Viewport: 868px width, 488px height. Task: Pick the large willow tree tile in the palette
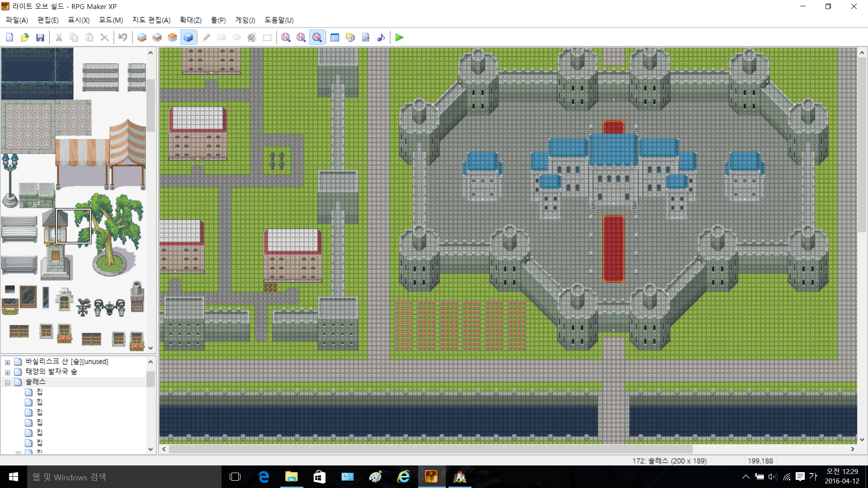108,234
